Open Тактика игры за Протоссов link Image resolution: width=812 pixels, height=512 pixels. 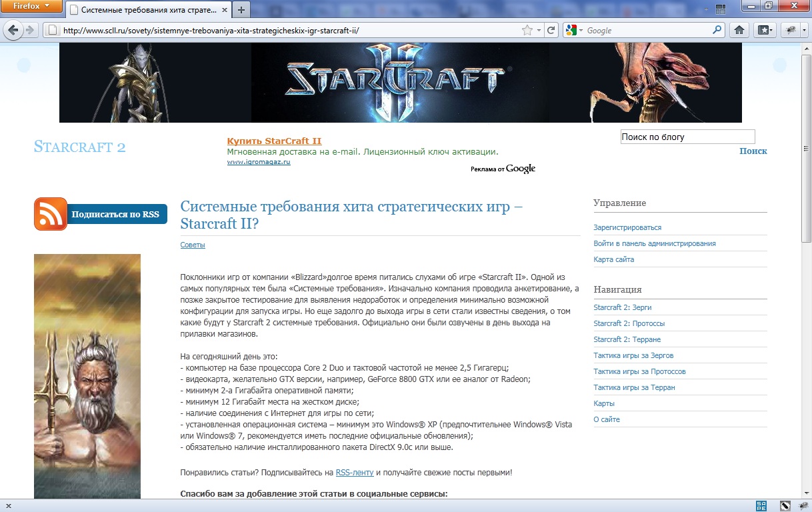(640, 371)
